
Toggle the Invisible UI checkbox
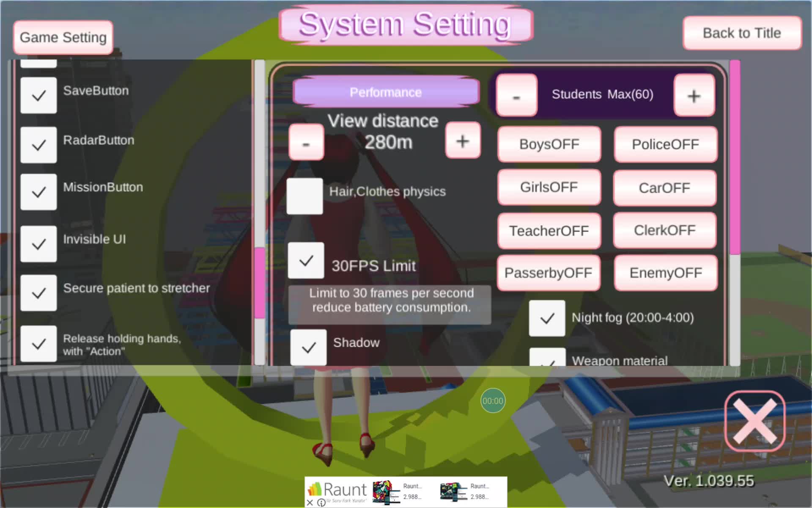38,244
